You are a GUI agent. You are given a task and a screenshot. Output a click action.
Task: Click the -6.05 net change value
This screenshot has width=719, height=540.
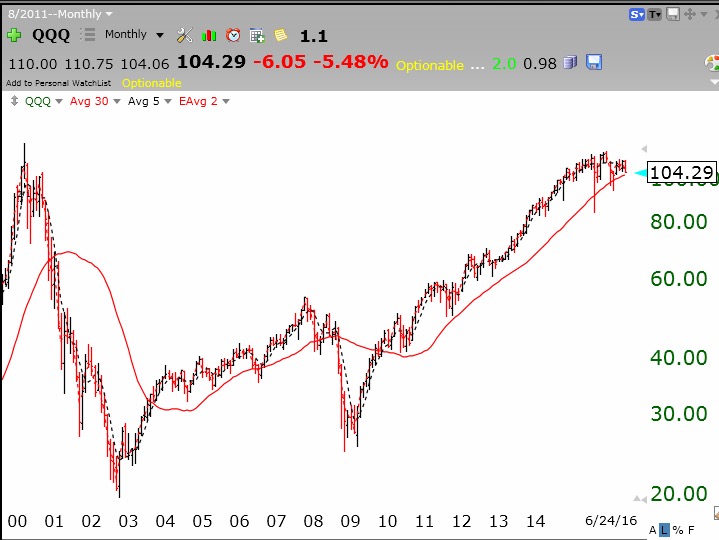click(x=279, y=62)
